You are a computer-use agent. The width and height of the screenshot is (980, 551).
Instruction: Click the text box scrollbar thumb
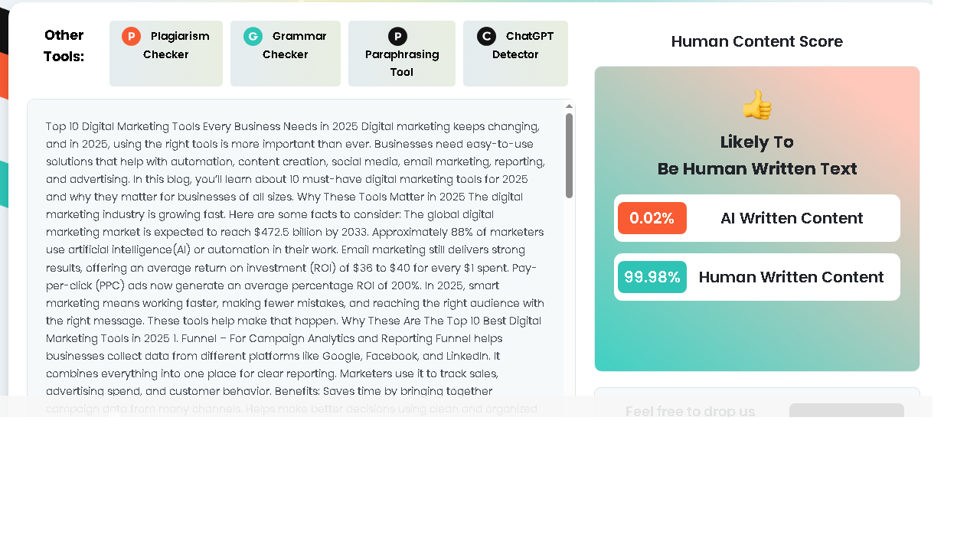[570, 155]
